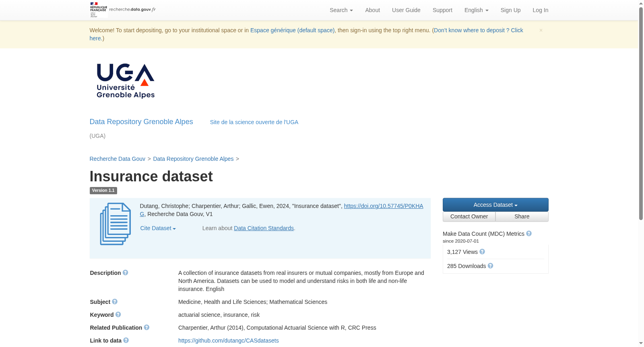Viewport: 644px width, 347px height.
Task: Expand the Cite Dataset dropdown
Action: click(158, 228)
